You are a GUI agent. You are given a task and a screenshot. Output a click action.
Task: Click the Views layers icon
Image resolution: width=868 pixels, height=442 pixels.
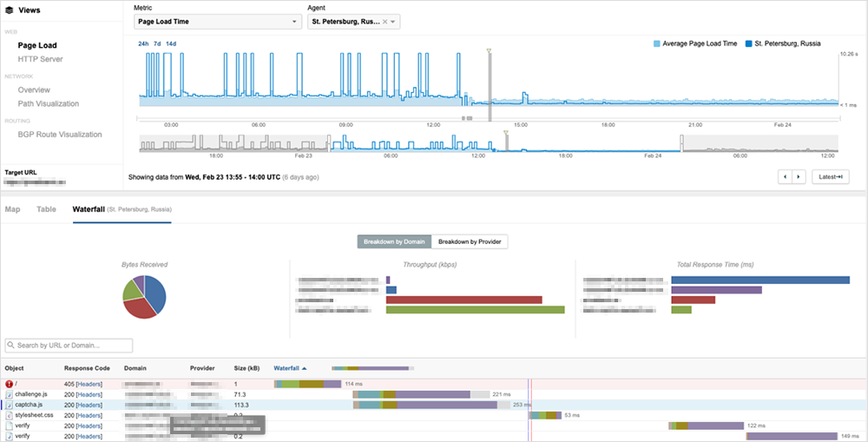click(x=9, y=10)
